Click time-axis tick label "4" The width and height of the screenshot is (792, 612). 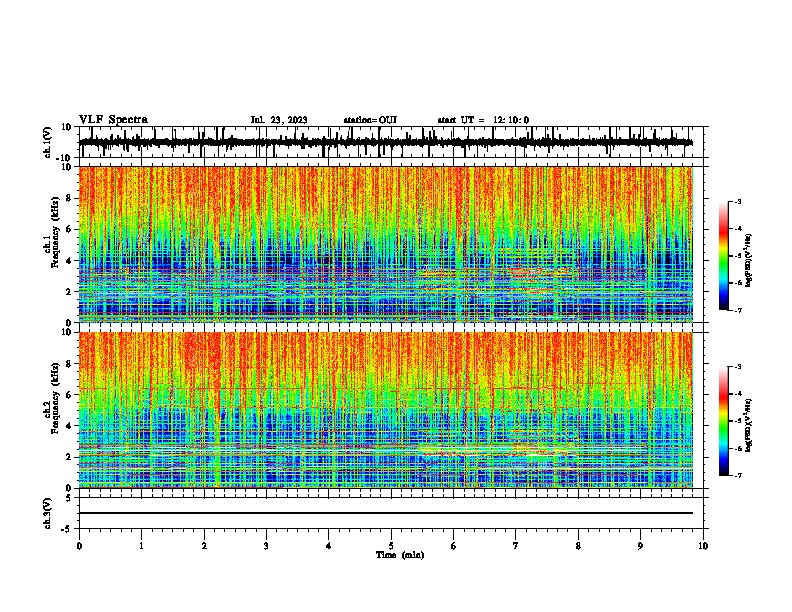click(329, 546)
